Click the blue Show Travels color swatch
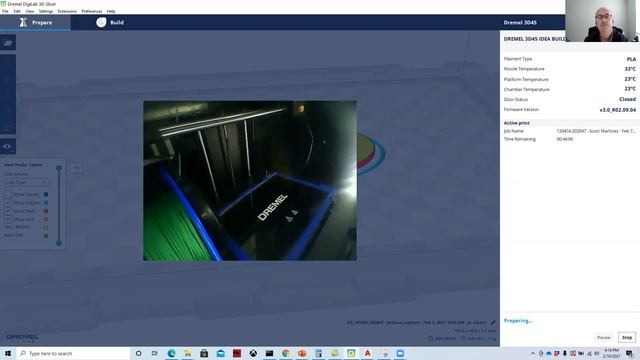 (x=46, y=194)
